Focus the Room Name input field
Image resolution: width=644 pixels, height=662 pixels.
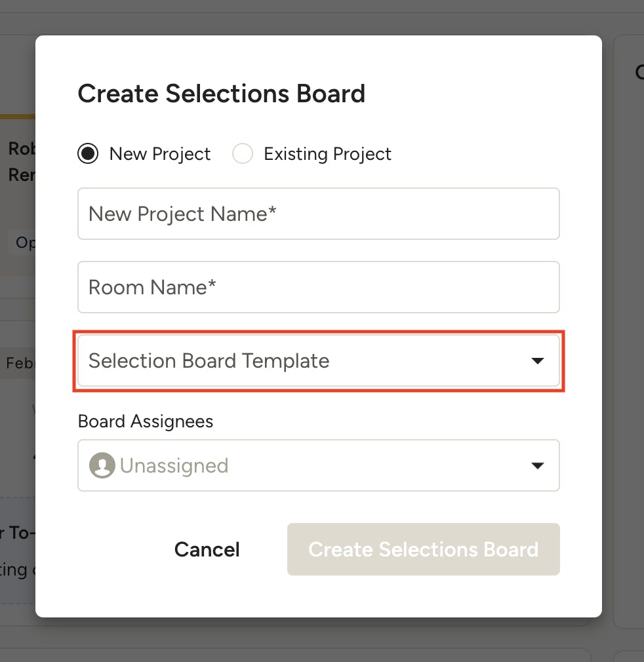pyautogui.click(x=318, y=287)
